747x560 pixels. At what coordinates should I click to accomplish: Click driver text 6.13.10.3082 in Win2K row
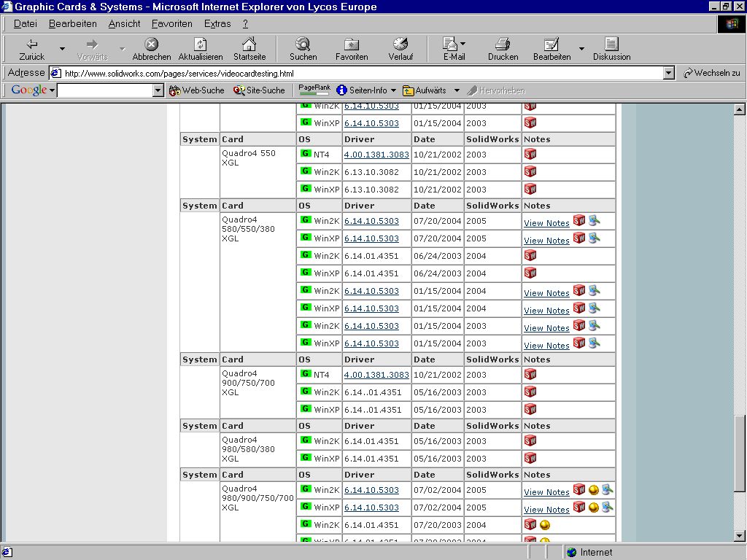[x=371, y=172]
